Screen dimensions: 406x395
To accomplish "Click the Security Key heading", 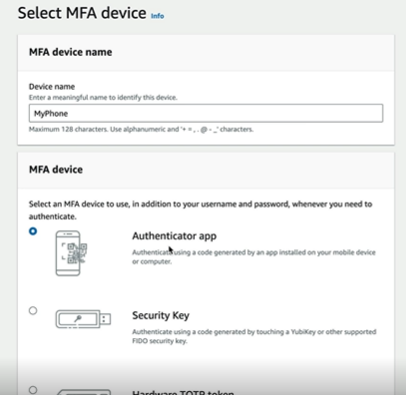I will pyautogui.click(x=161, y=315).
